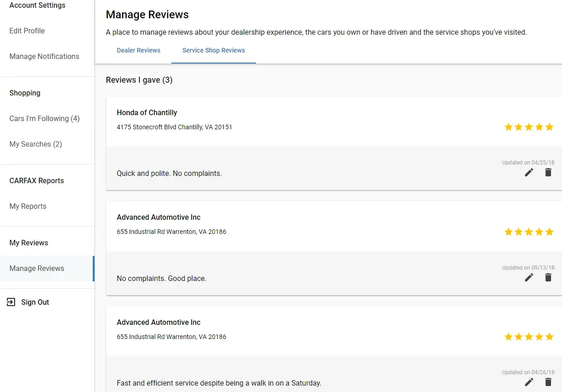Click the Sign Out text link
The width and height of the screenshot is (562, 392).
pos(35,302)
